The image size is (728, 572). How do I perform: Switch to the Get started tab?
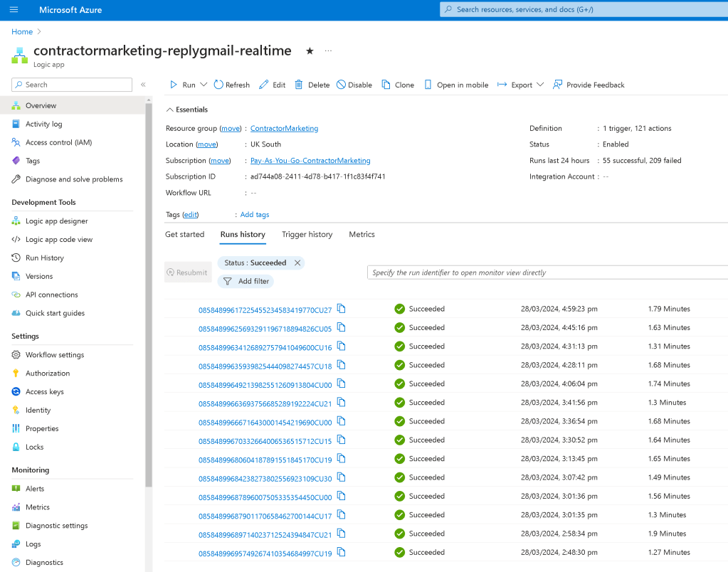(x=184, y=235)
